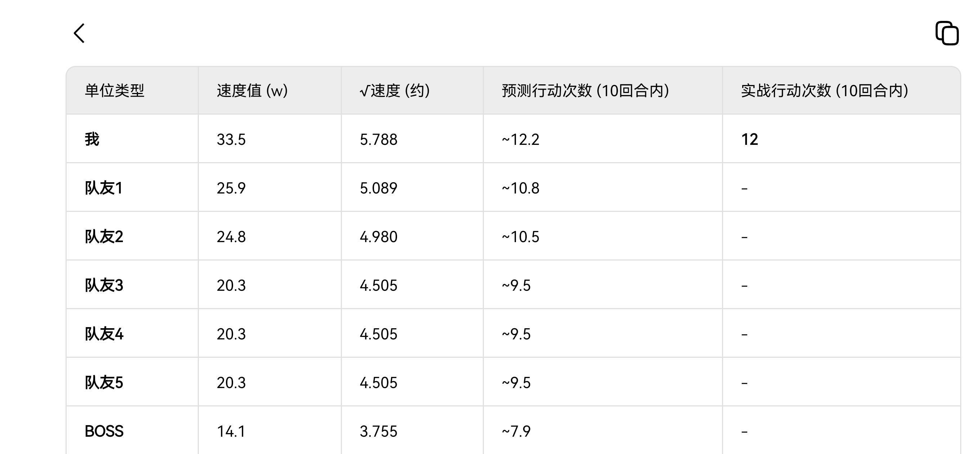Click the copy table icon
The image size is (980, 454).
(x=947, y=34)
